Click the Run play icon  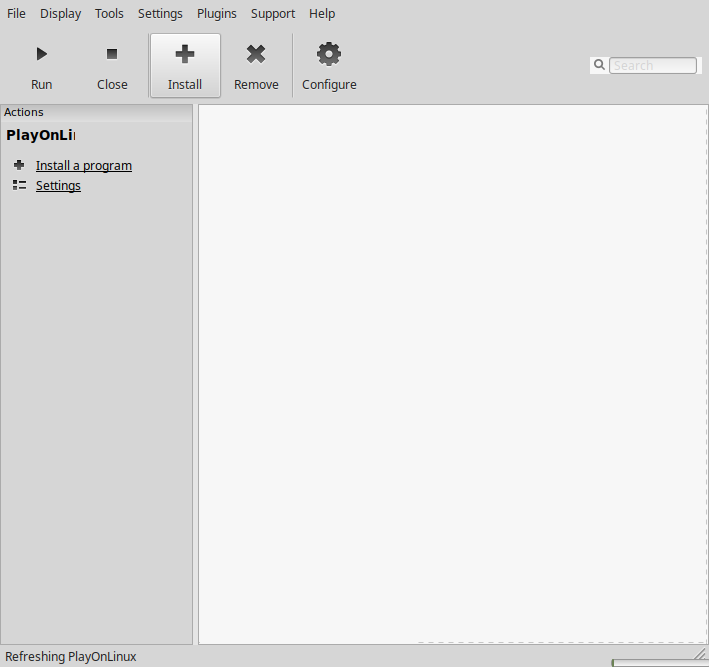[x=42, y=54]
